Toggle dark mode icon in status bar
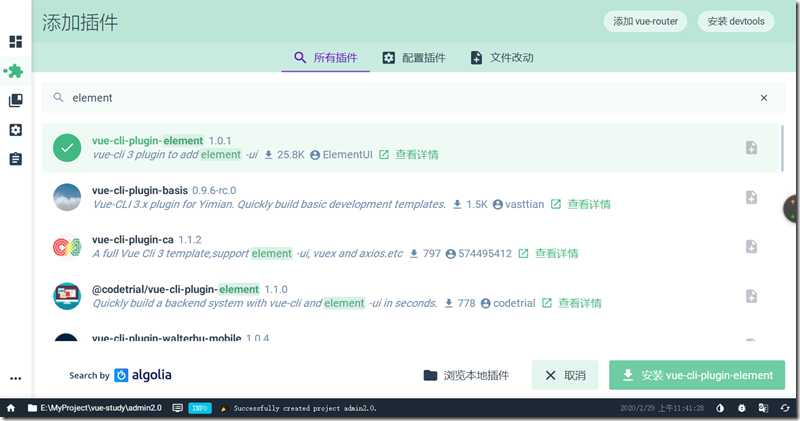The width and height of the screenshot is (800, 421). pos(720,408)
